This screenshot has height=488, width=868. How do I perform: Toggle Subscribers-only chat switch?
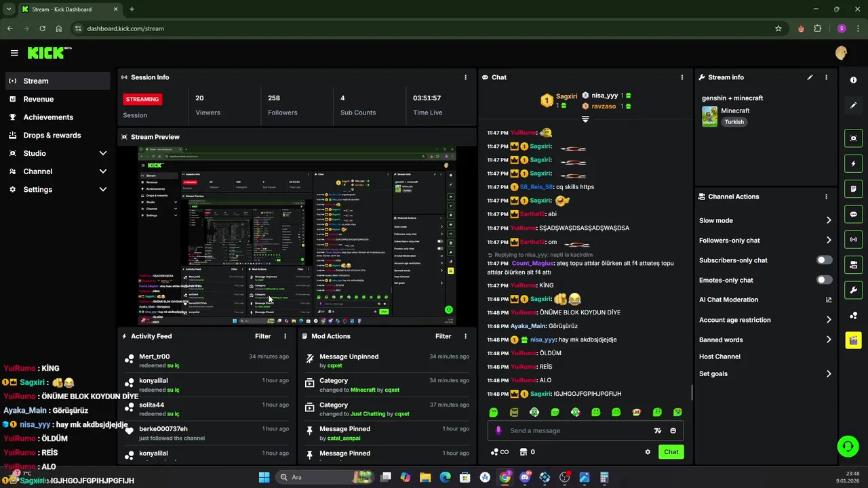coord(825,260)
